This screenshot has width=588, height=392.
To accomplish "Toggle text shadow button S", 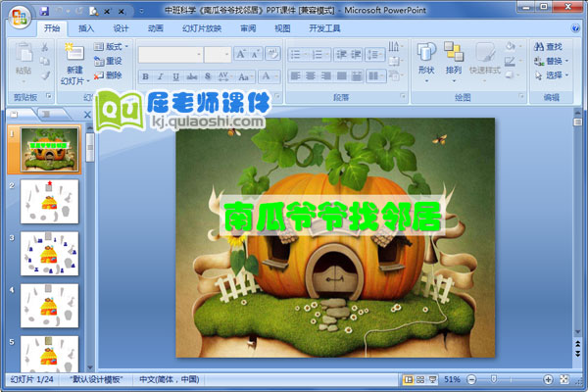I will 208,76.
